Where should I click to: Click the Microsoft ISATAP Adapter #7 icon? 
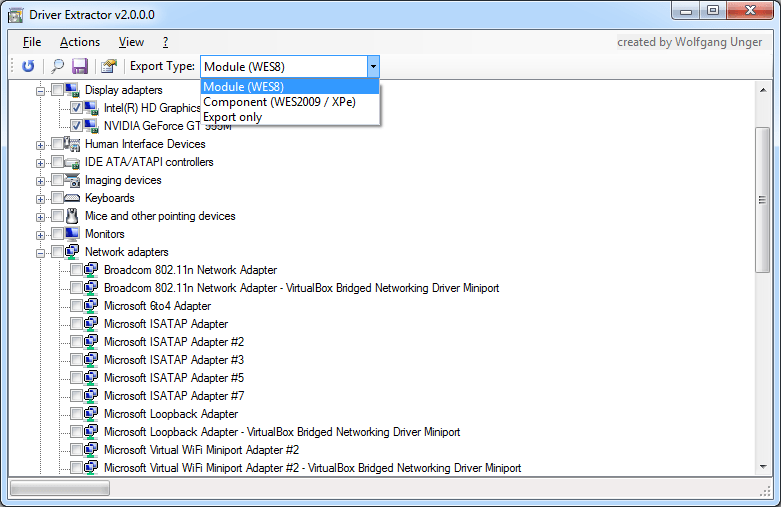pos(91,395)
